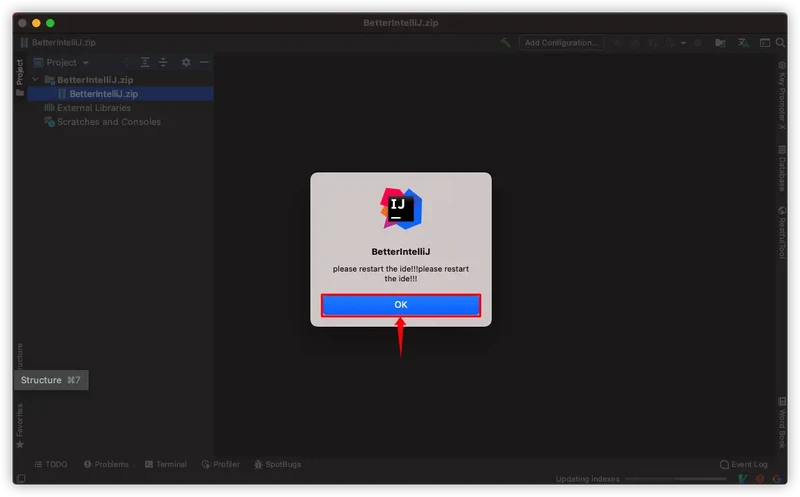Click the IntelliJ IDEA logo in dialog
This screenshot has width=800, height=497.
(401, 209)
